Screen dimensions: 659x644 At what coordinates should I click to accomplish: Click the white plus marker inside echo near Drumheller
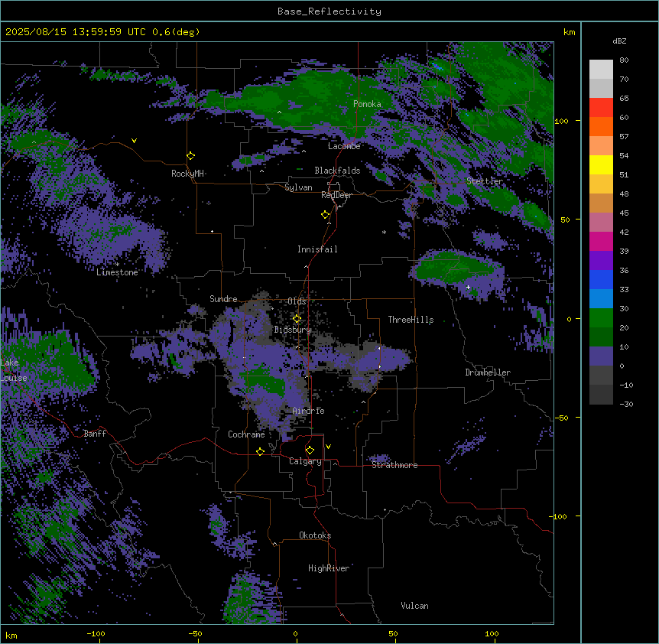[468, 287]
